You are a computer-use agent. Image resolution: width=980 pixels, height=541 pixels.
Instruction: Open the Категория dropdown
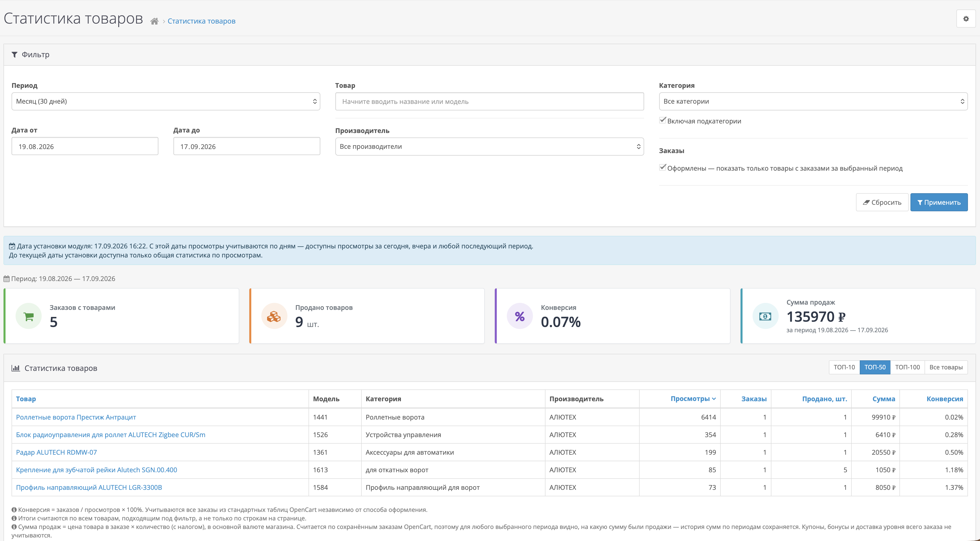[x=813, y=102]
